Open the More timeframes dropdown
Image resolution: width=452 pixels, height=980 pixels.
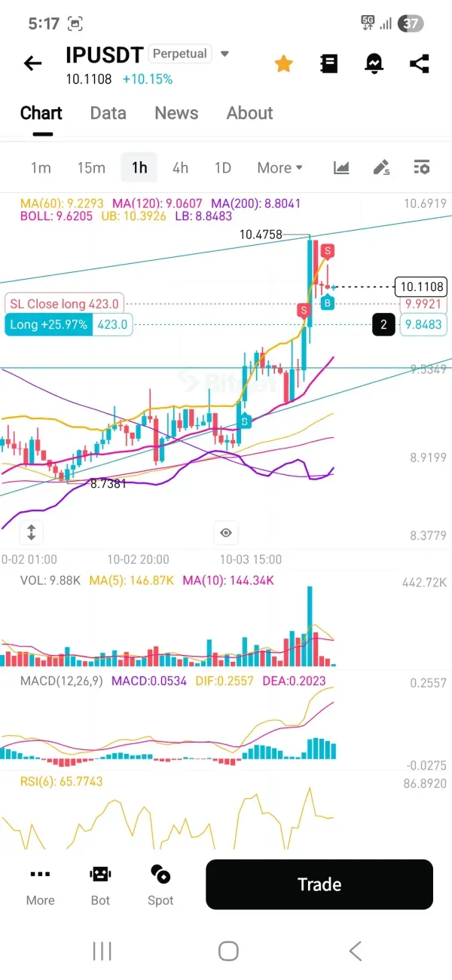pyautogui.click(x=279, y=167)
